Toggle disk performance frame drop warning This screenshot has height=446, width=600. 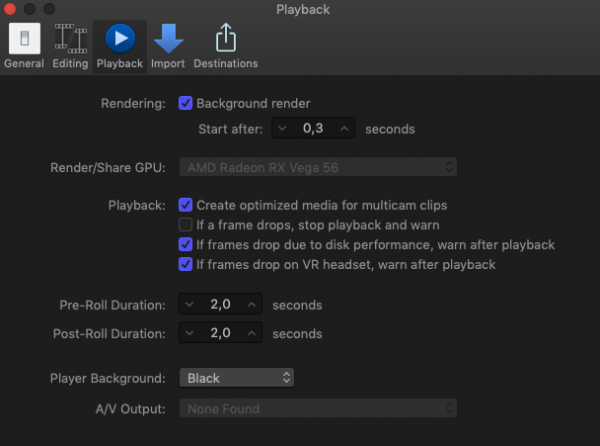click(185, 245)
